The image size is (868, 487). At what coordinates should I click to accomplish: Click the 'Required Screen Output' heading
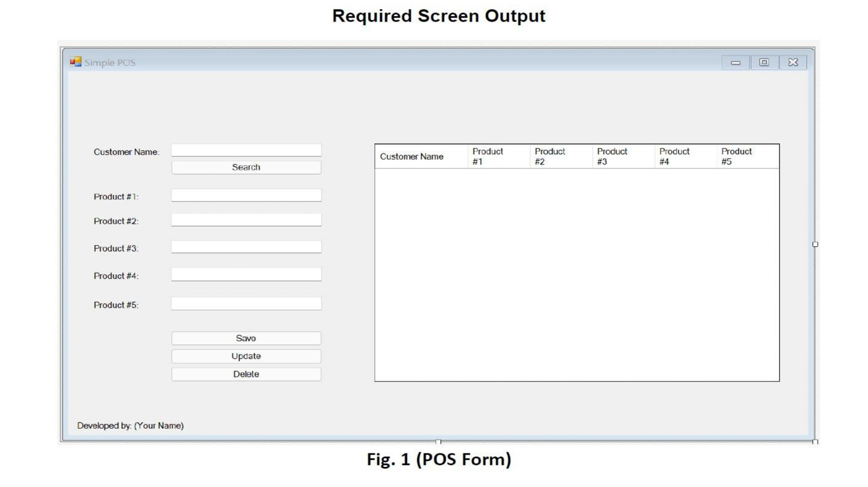click(x=439, y=15)
